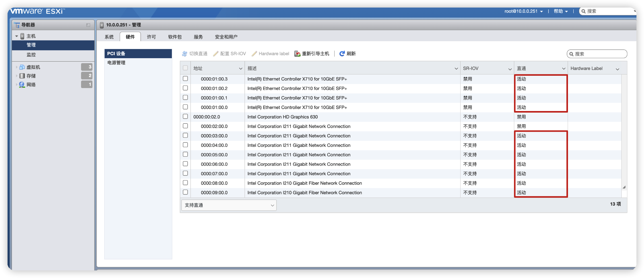644x278 pixels.
Task: Click the storage count badge 2
Action: (87, 75)
